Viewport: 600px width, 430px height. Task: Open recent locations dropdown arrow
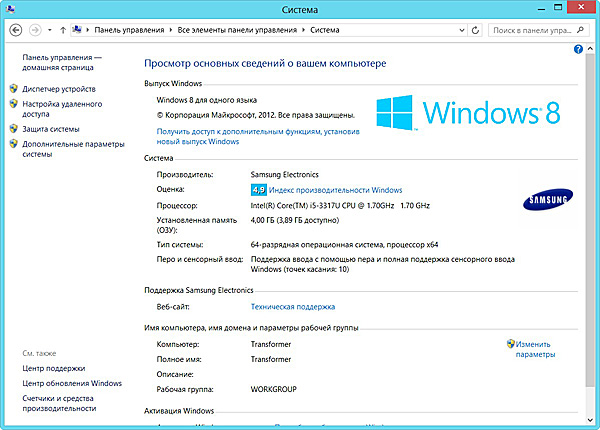pyautogui.click(x=51, y=31)
